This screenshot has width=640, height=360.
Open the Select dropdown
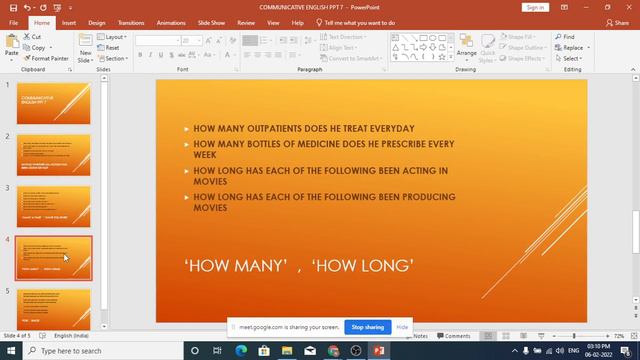pos(569,58)
